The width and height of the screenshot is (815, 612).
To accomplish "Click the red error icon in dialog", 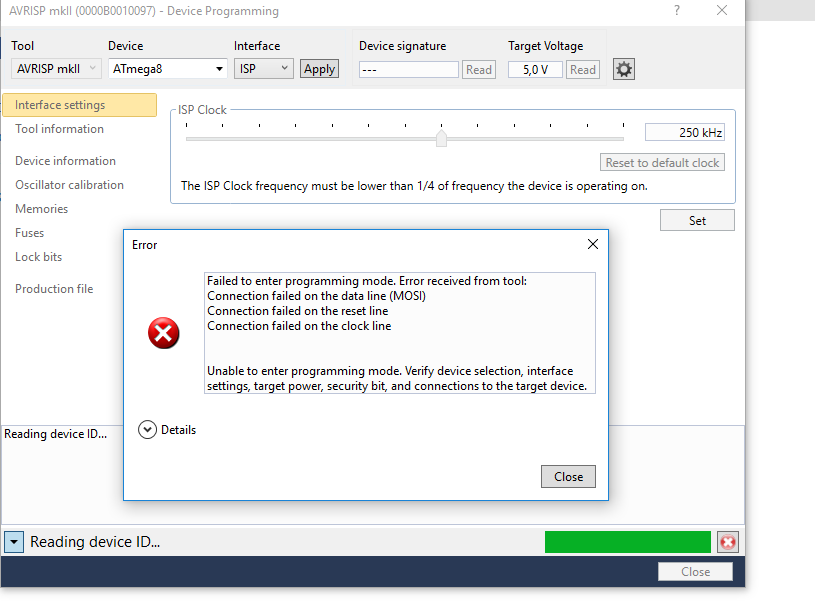I will [x=164, y=333].
